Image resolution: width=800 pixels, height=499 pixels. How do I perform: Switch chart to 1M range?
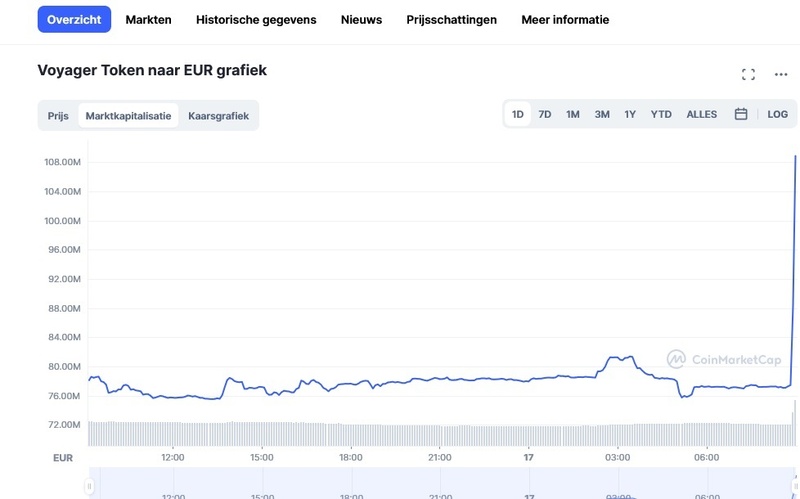coord(573,114)
